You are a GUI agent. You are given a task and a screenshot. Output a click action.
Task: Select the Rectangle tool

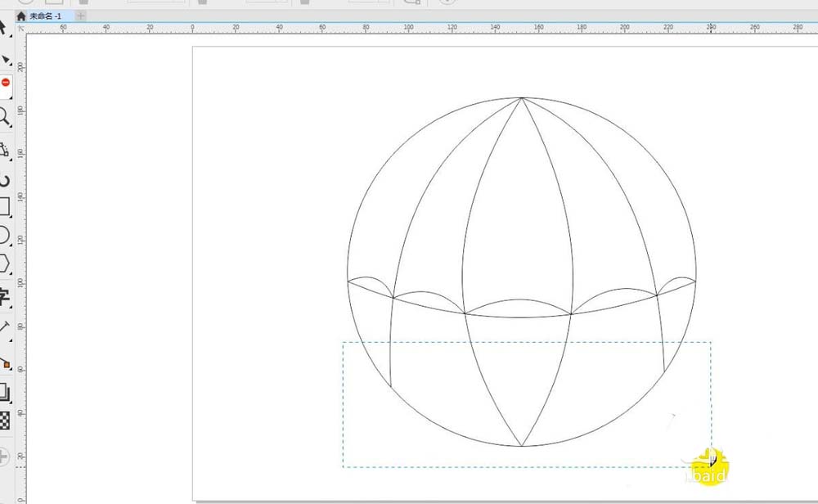(x=4, y=206)
